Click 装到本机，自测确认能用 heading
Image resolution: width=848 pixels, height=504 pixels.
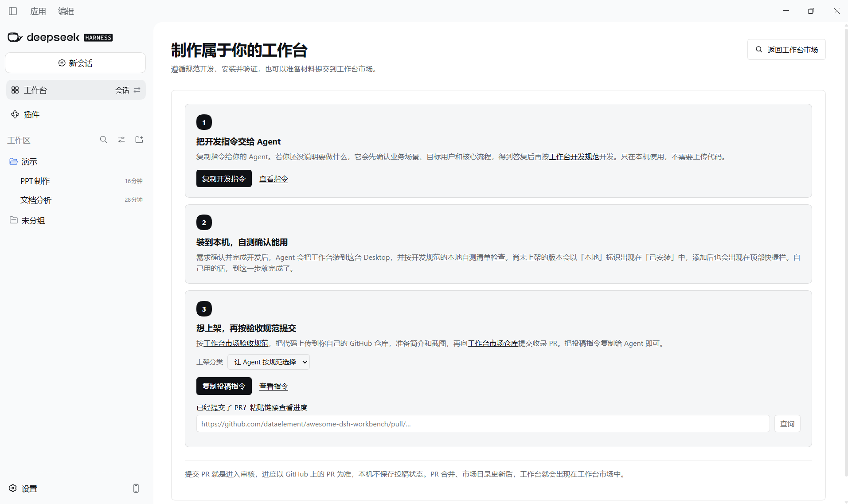[242, 242]
